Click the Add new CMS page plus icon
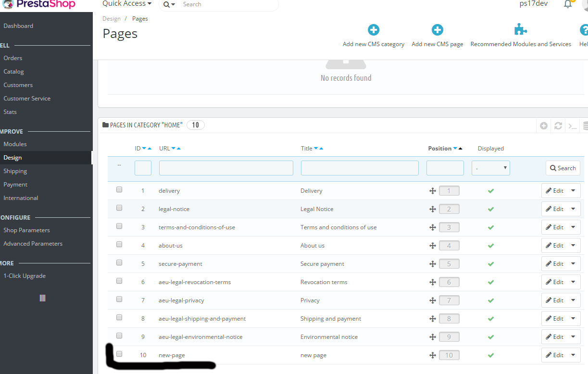Viewport: 588px width, 374px height. pyautogui.click(x=438, y=30)
